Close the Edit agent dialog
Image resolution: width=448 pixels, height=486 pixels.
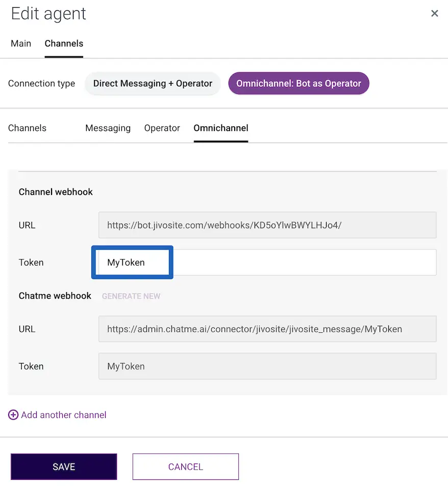[x=434, y=14]
